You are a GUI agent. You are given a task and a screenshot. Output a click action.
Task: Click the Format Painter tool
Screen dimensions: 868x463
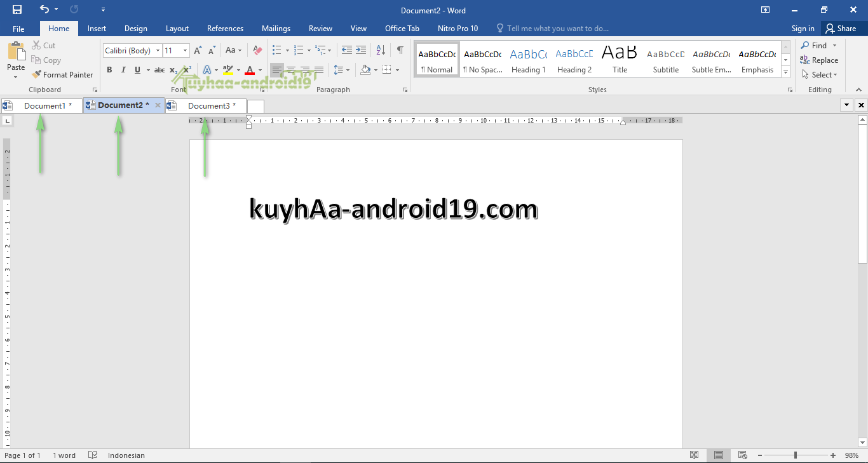[x=62, y=75]
